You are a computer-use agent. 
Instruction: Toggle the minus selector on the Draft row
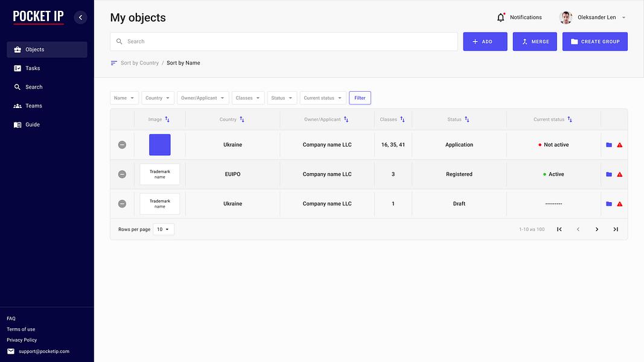(122, 204)
